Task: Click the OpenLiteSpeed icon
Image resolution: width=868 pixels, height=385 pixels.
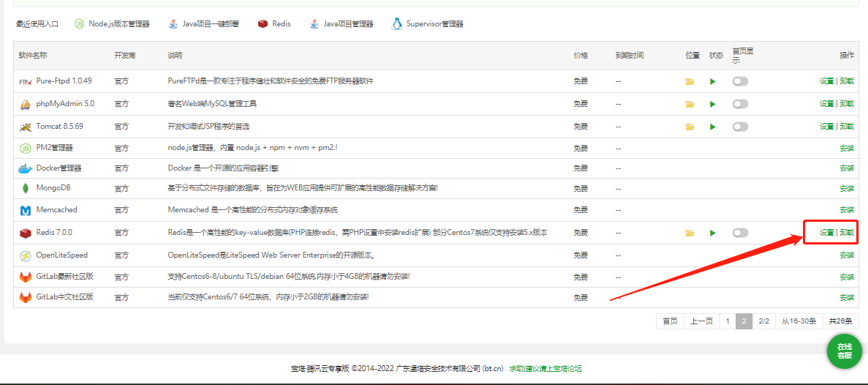Action: (x=26, y=256)
